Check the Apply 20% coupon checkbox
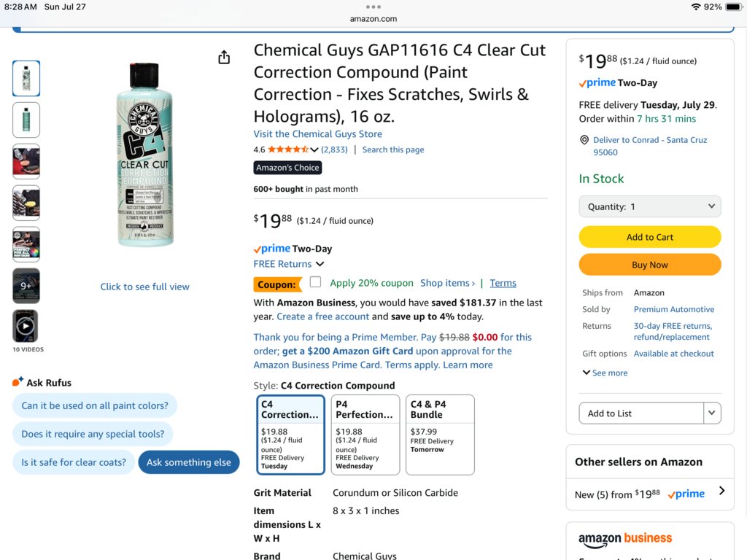 (x=315, y=282)
